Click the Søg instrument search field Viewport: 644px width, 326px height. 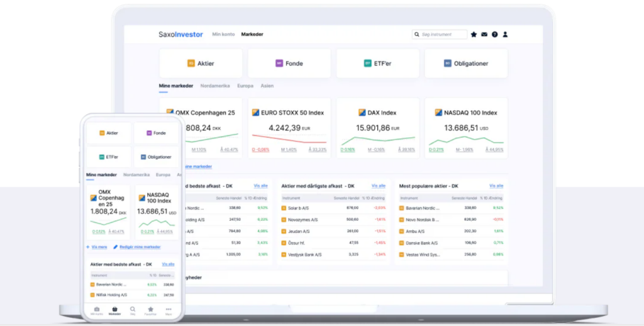443,35
